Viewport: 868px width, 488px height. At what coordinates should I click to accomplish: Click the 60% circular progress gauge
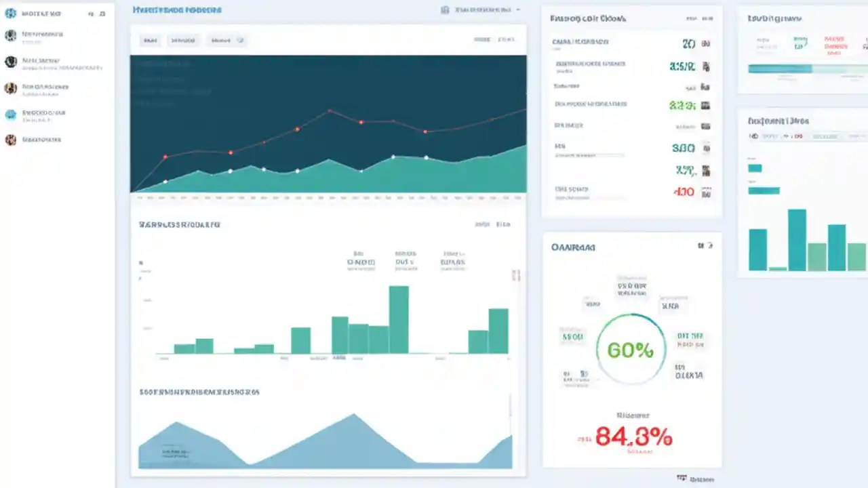pyautogui.click(x=631, y=349)
